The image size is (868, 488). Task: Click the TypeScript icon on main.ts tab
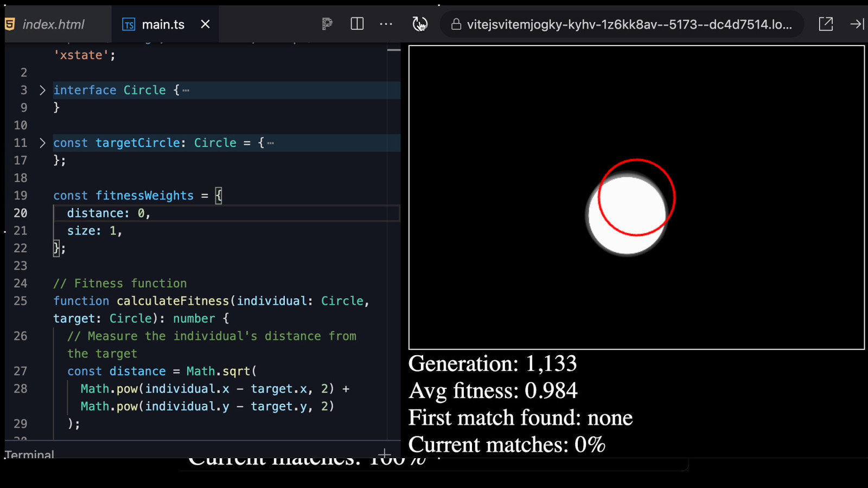point(129,24)
